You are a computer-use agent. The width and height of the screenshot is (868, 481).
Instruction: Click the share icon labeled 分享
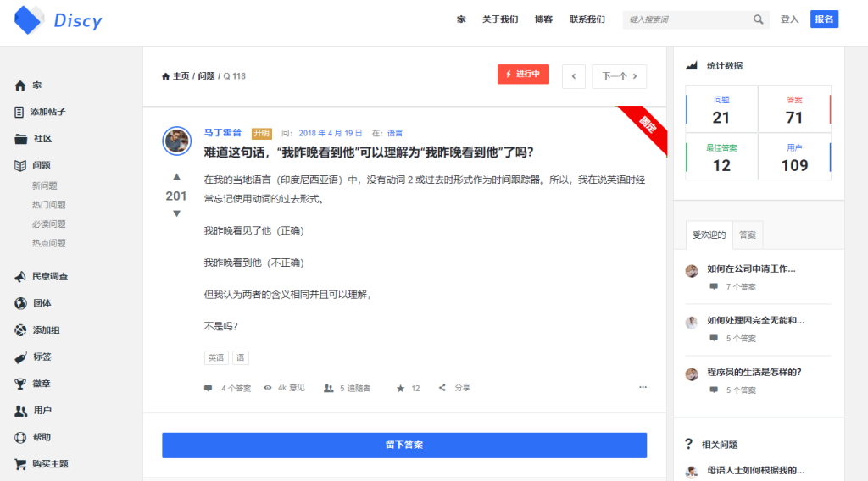point(442,388)
